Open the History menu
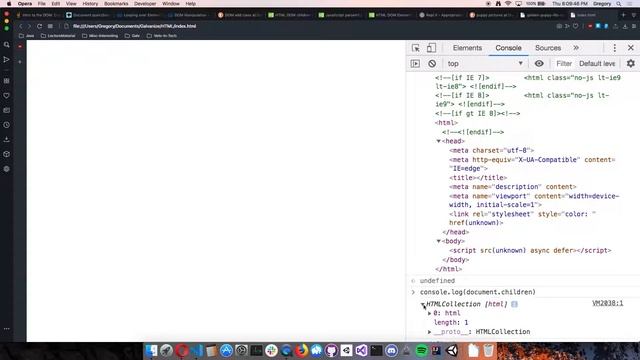This screenshot has width=640, height=360. [x=90, y=4]
